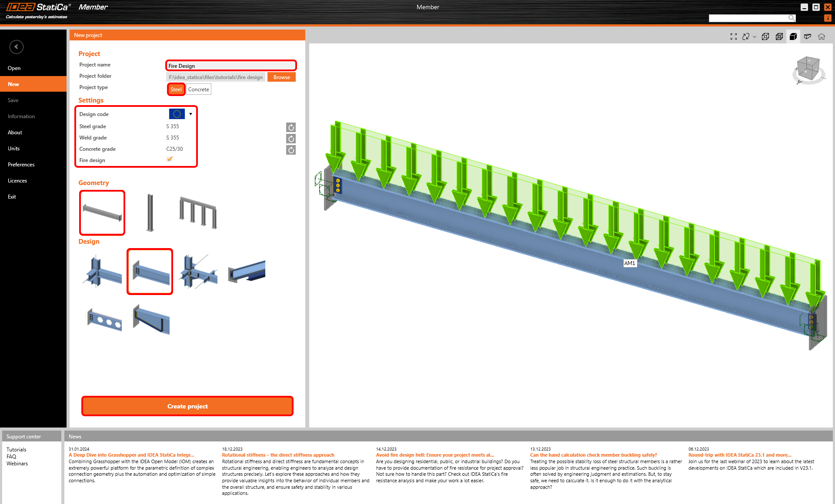The height and width of the screenshot is (504, 835).
Task: Refresh the Steel grade using its reload icon
Action: click(291, 127)
